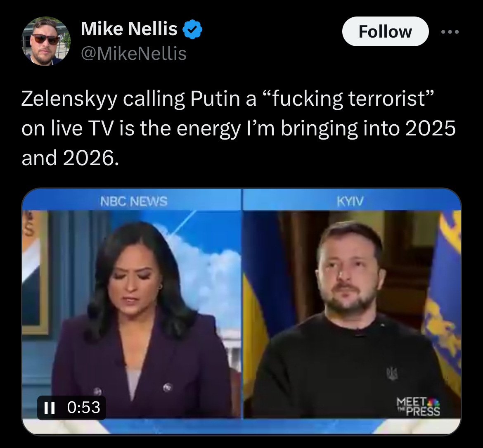Image resolution: width=483 pixels, height=448 pixels.
Task: Open Mike Nellis's profile avatar
Action: (x=46, y=41)
